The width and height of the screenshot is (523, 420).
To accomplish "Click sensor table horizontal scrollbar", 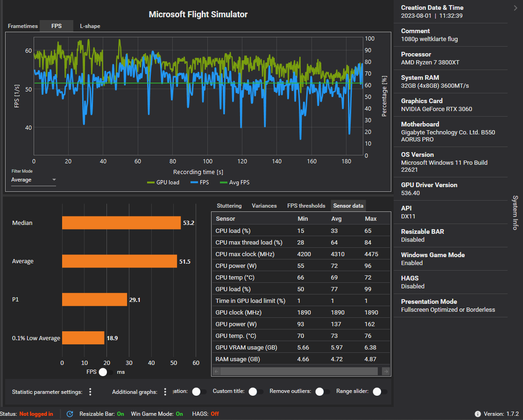I will [299, 371].
